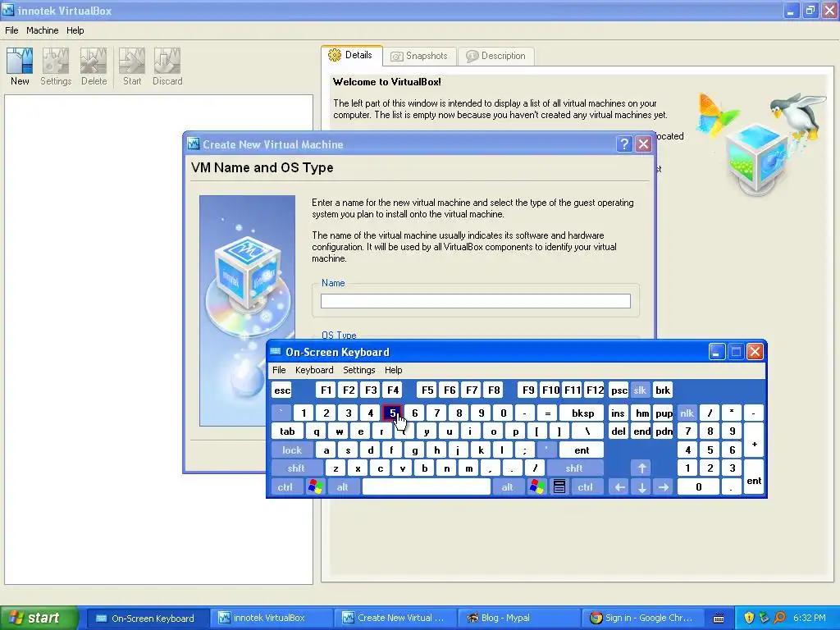840x630 pixels.
Task: Open the Machine menu
Action: tap(43, 30)
